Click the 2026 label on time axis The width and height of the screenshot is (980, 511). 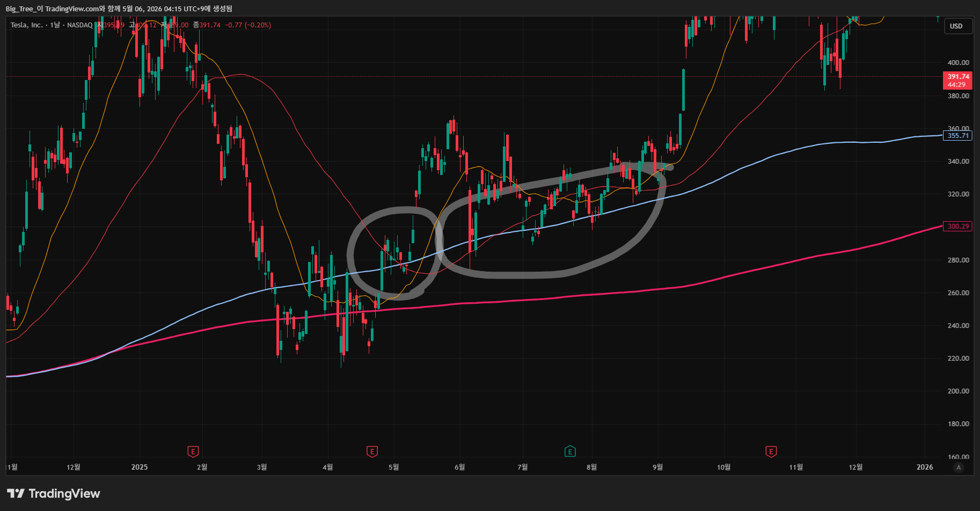click(925, 467)
